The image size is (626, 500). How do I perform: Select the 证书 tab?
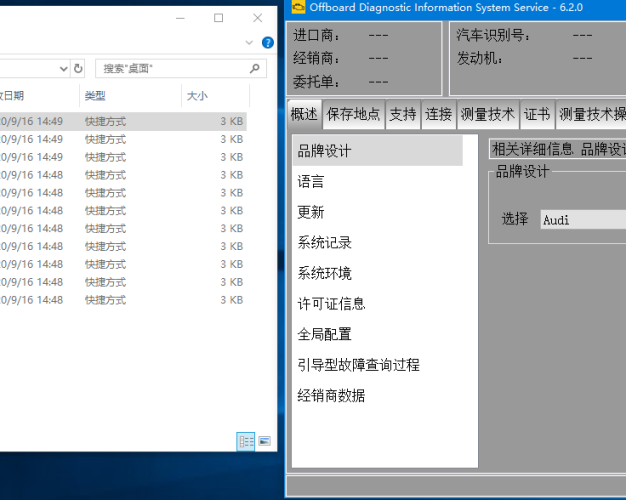coord(537,115)
